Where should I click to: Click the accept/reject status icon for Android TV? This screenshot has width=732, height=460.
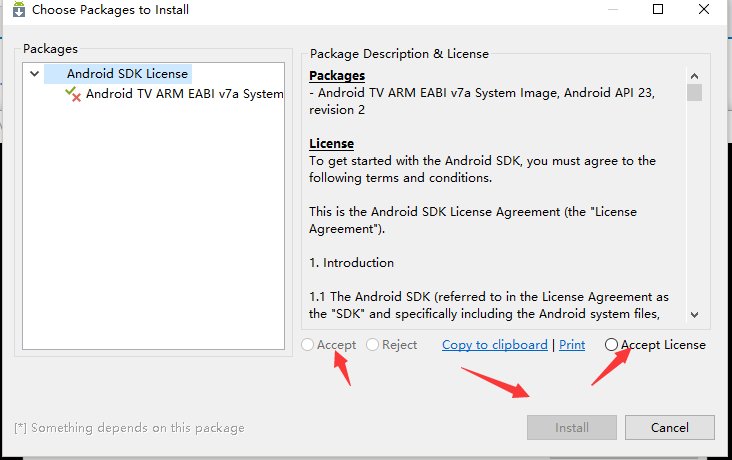tap(73, 94)
